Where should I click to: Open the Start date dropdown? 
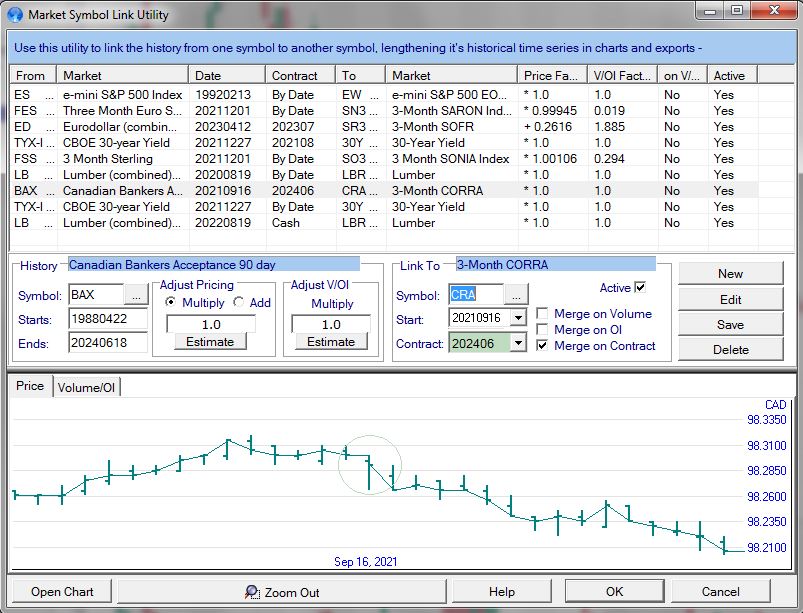click(x=517, y=318)
